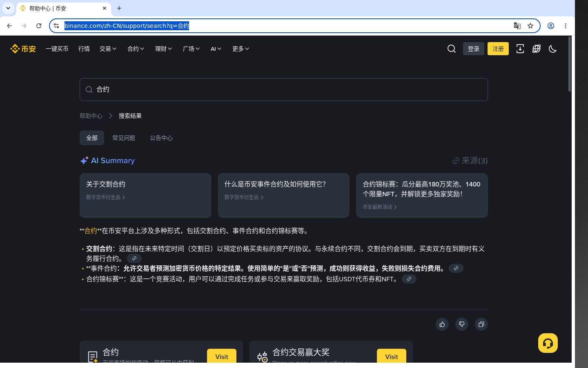Open 一键买币 in navigation

57,49
